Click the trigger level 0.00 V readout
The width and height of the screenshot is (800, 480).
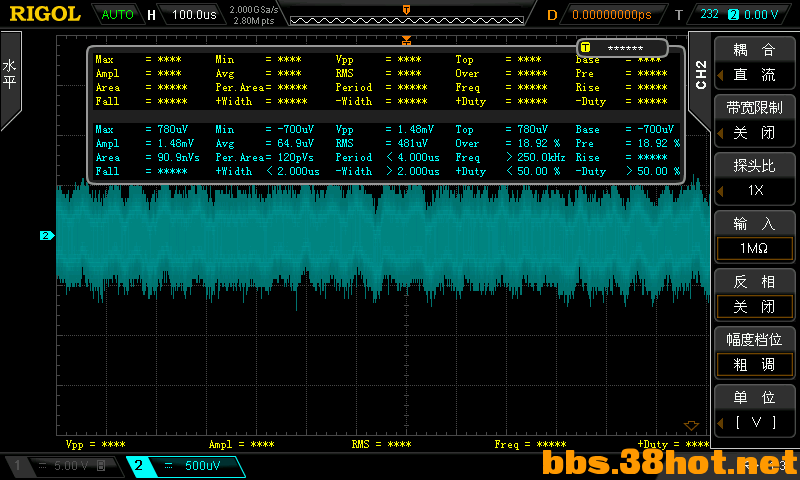coord(761,14)
